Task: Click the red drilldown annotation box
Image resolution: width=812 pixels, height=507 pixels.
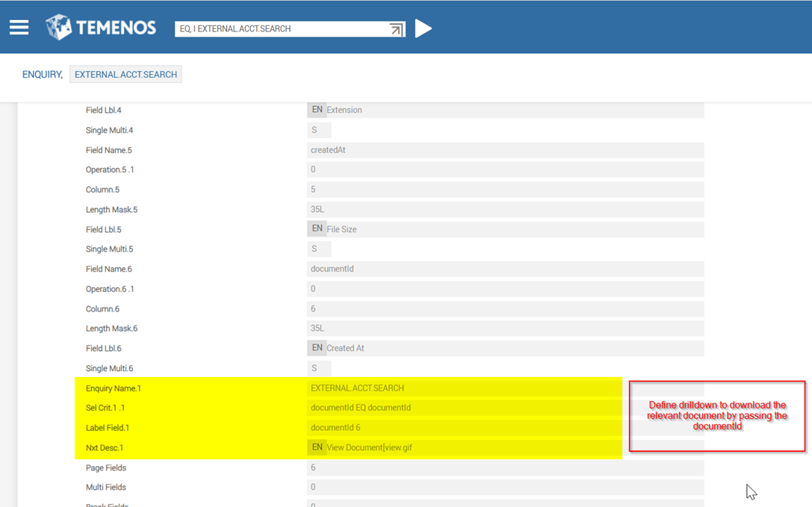Action: (x=716, y=416)
